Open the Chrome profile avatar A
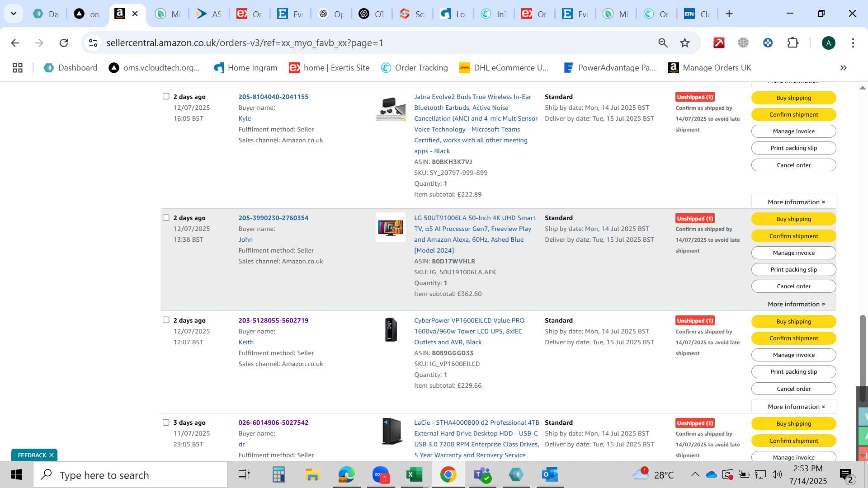Viewport: 868px width, 488px height. point(828,43)
